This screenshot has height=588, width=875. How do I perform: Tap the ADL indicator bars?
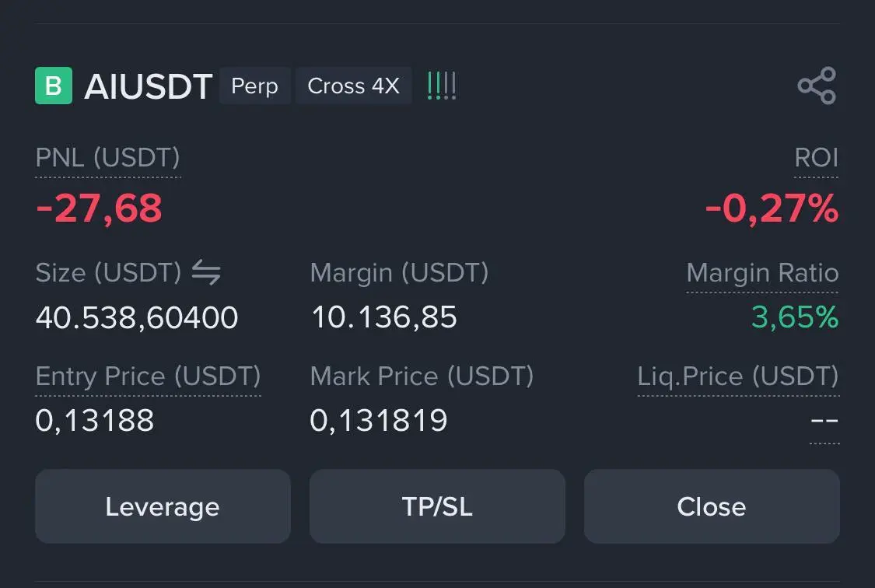click(442, 86)
